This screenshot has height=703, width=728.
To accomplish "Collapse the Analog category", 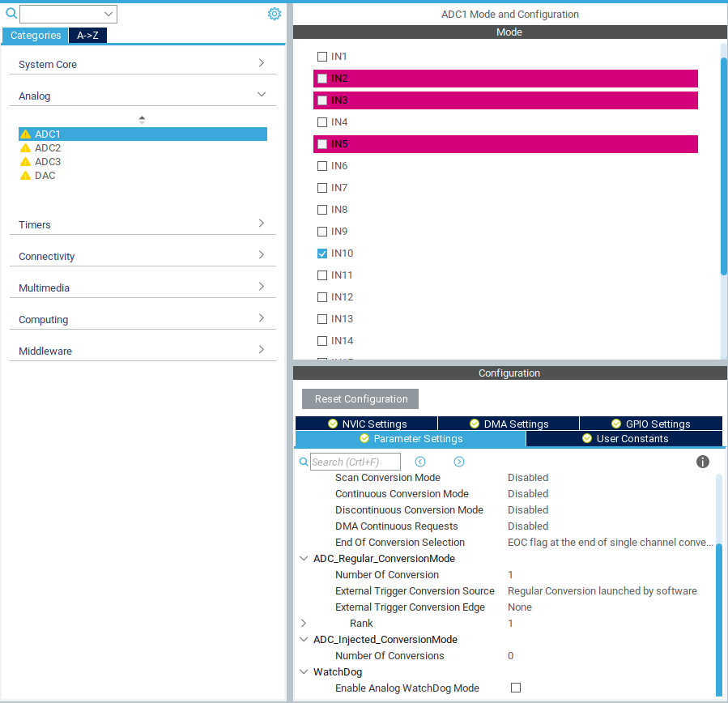I will click(262, 94).
